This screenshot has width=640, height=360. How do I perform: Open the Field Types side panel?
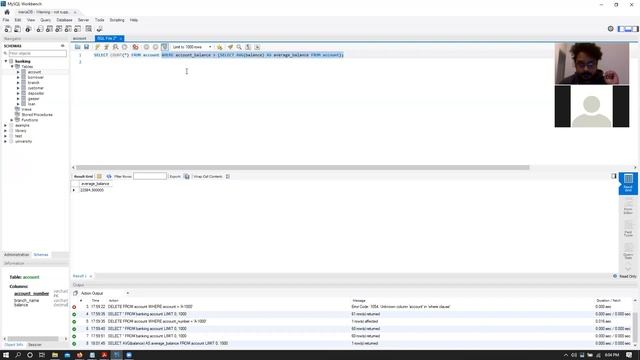tap(628, 230)
